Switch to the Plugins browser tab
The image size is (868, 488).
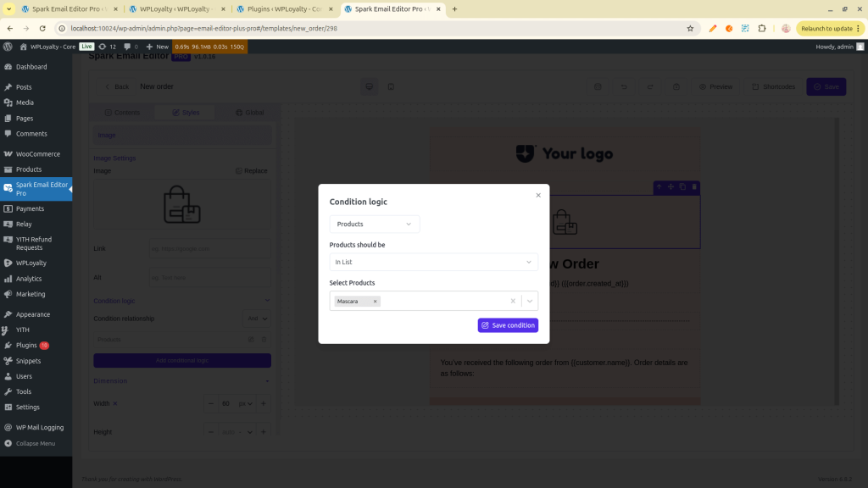pos(285,8)
